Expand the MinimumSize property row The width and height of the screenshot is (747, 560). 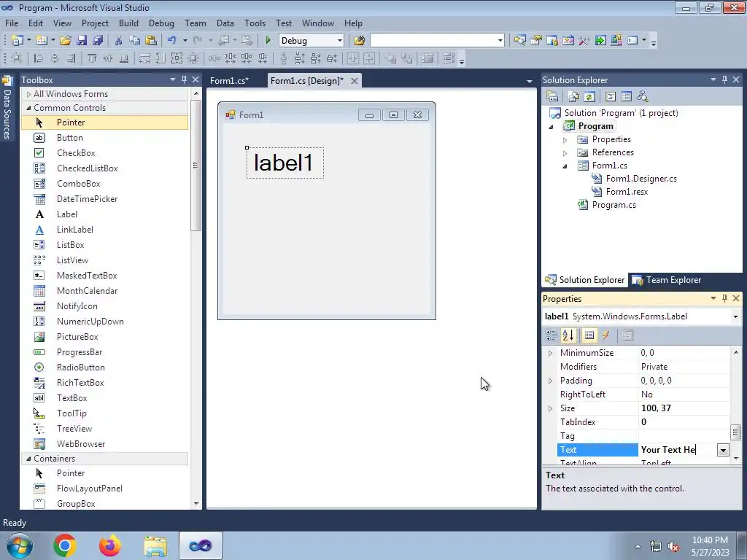(550, 354)
